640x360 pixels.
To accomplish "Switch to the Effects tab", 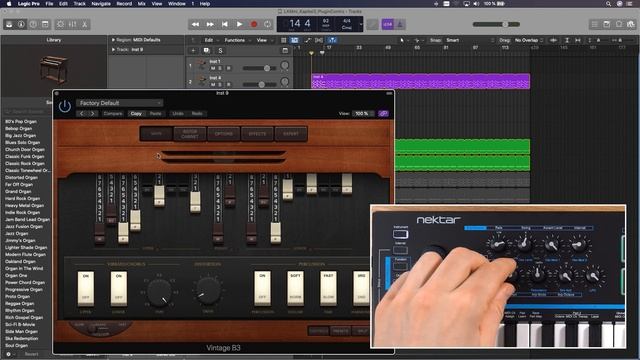I will coord(257,134).
